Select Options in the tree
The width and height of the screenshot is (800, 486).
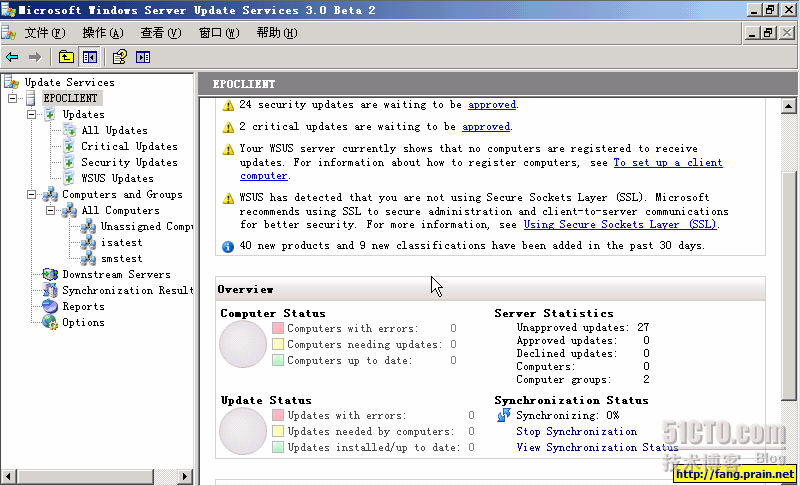(x=83, y=322)
